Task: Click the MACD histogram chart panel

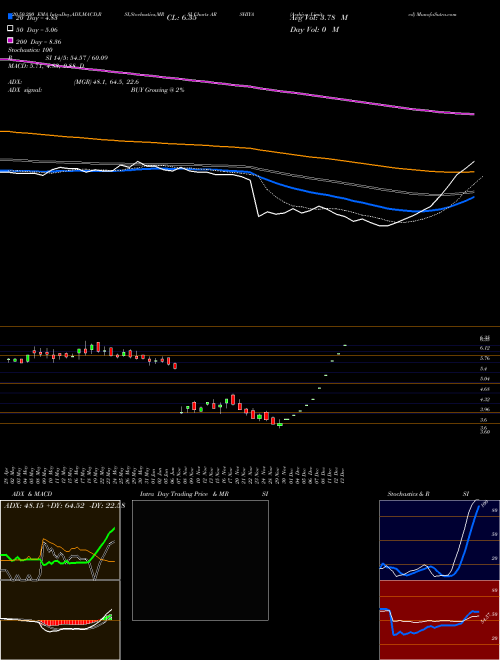Action: point(60,620)
